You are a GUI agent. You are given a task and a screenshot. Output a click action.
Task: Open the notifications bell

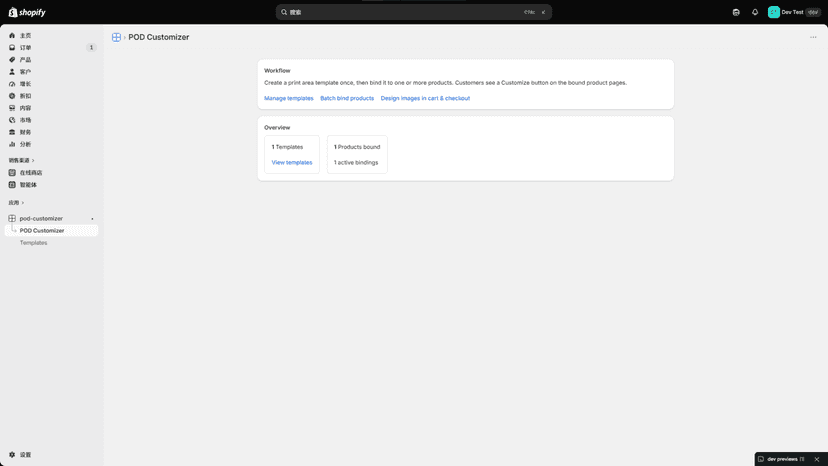click(755, 12)
